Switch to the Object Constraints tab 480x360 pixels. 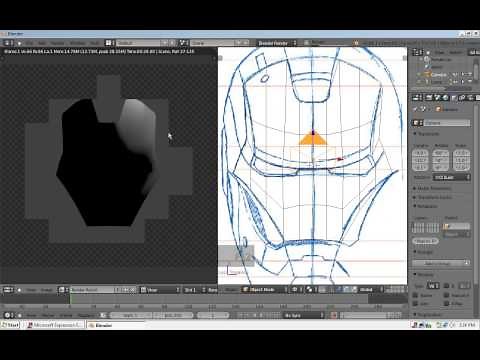462,98
